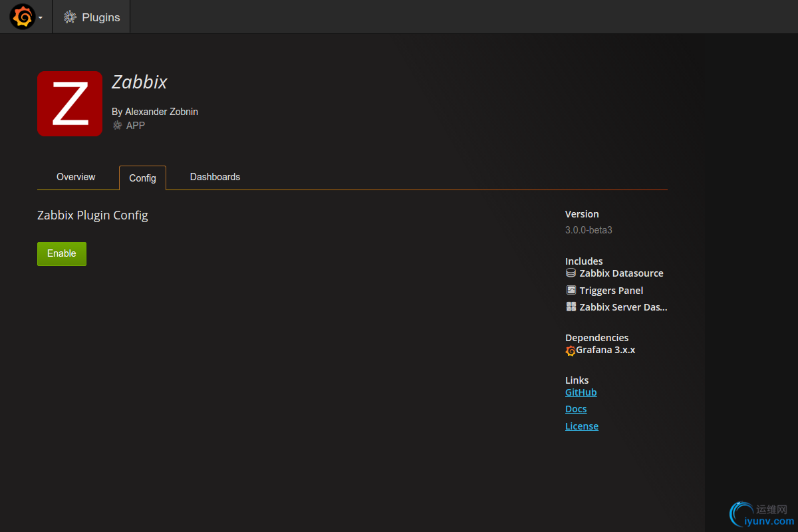Open the Plugins navigation item
This screenshot has height=532, width=798.
[91, 17]
